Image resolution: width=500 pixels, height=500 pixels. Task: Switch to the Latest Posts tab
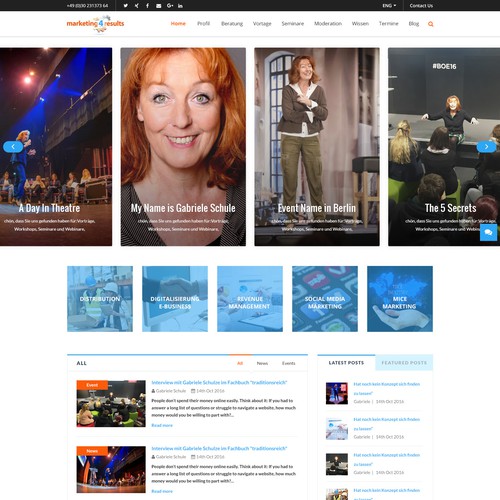click(x=346, y=363)
